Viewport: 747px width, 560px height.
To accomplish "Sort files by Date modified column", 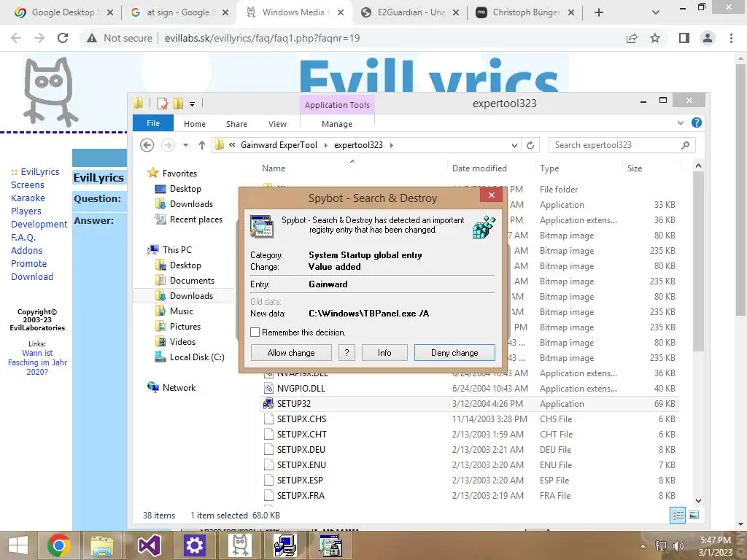I will click(x=479, y=168).
